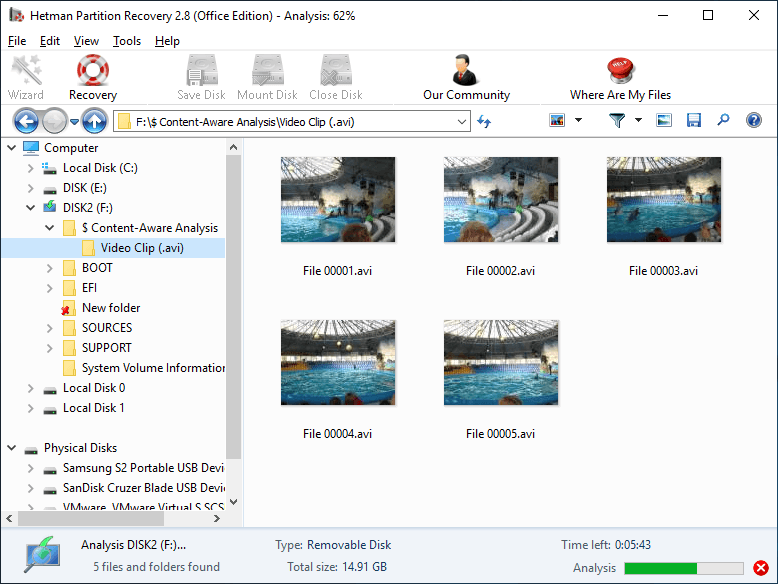Open the address path dropdown
This screenshot has width=778, height=584.
point(462,122)
